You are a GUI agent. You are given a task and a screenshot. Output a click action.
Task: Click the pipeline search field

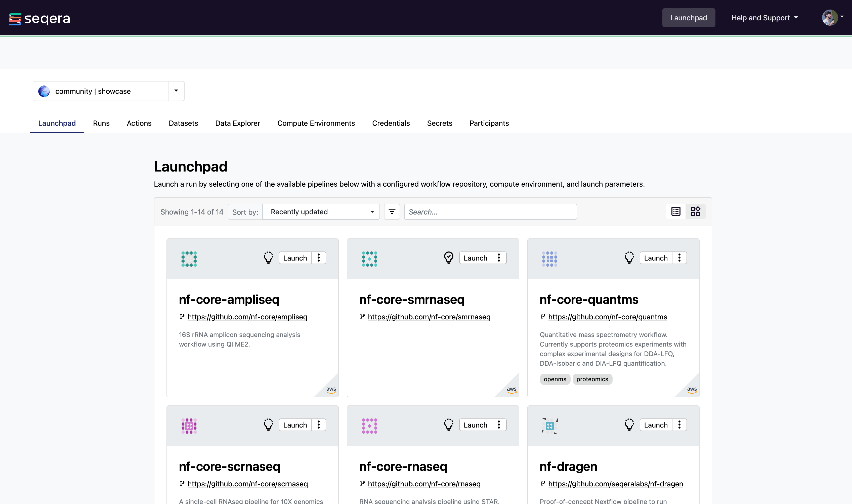point(490,212)
